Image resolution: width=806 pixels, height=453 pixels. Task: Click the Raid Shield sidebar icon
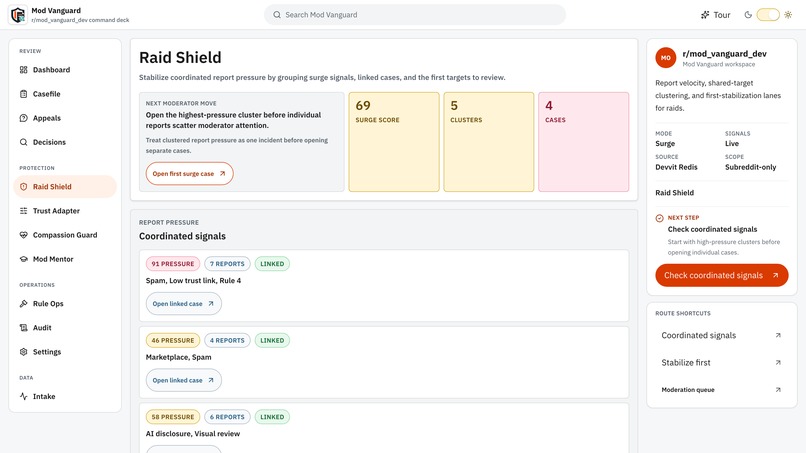click(x=24, y=187)
